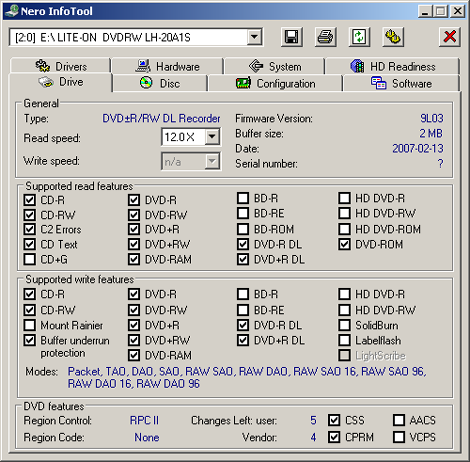Toggle DVD-RAM read feature checkbox
This screenshot has height=462, width=470.
[x=134, y=259]
